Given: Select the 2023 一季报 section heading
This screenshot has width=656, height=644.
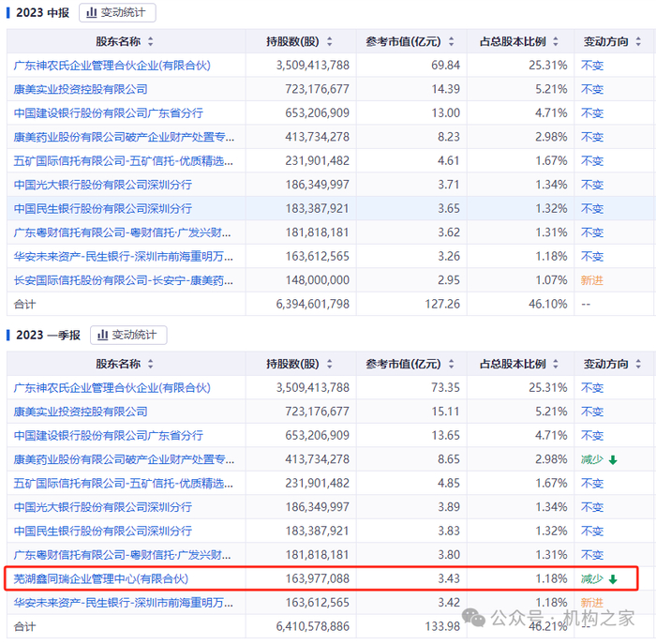Looking at the screenshot, I should pos(48,336).
